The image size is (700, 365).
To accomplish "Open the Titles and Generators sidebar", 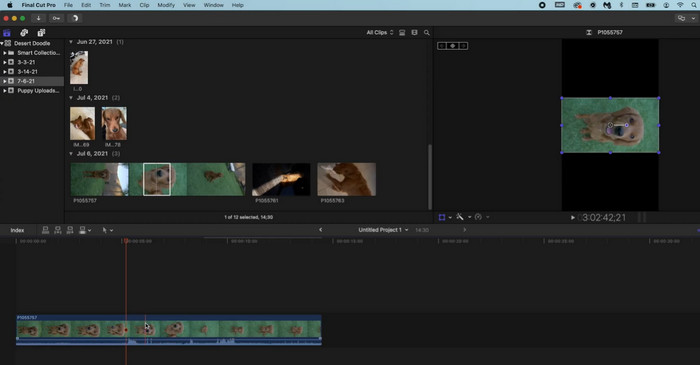I will [x=41, y=33].
